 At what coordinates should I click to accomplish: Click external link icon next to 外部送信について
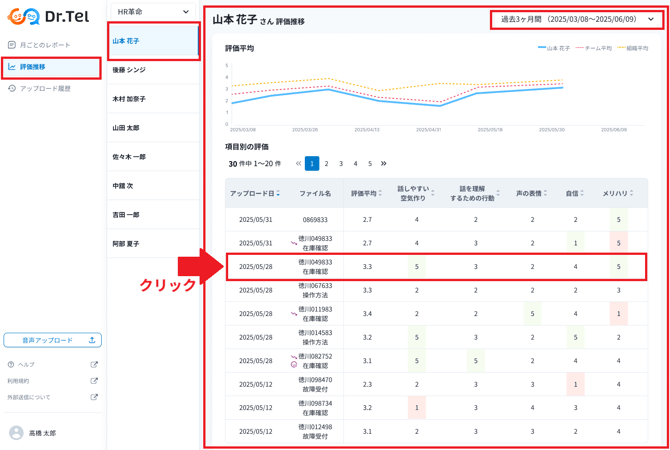pyautogui.click(x=94, y=397)
